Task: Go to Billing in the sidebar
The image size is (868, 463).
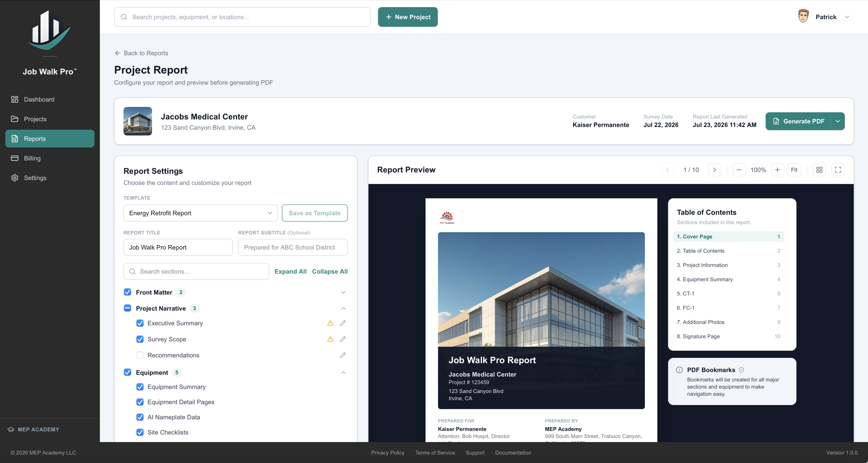Action: click(x=50, y=158)
